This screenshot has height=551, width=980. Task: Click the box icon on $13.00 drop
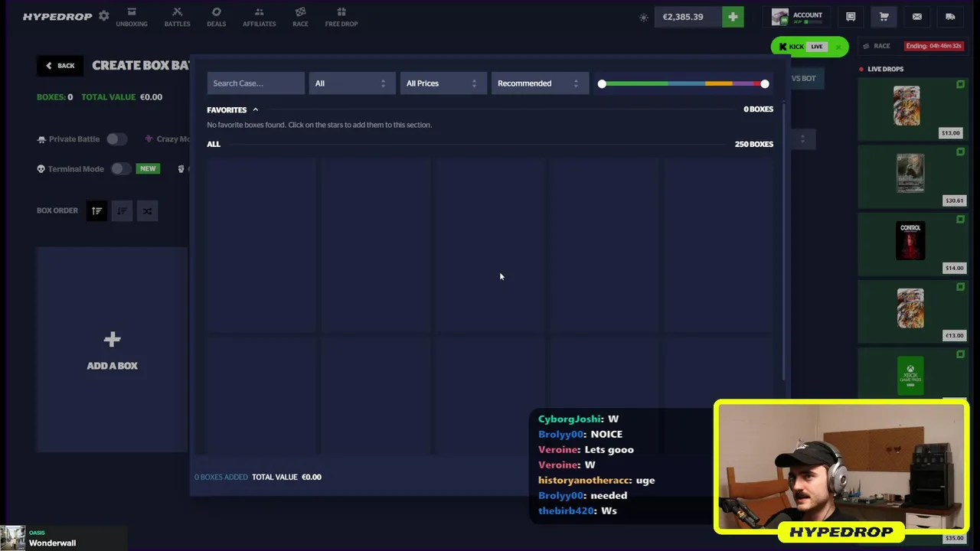point(960,84)
